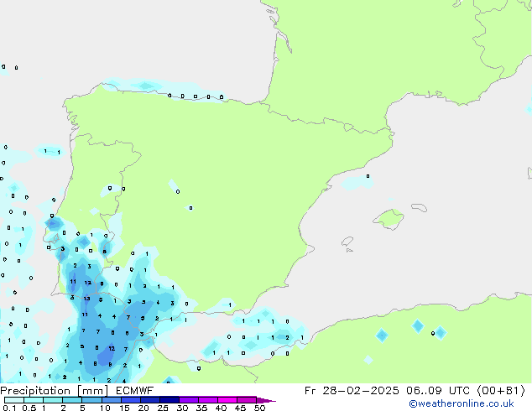Click the 20–25 mm legend swatch
The height and width of the screenshot is (411, 532).
(149, 400)
